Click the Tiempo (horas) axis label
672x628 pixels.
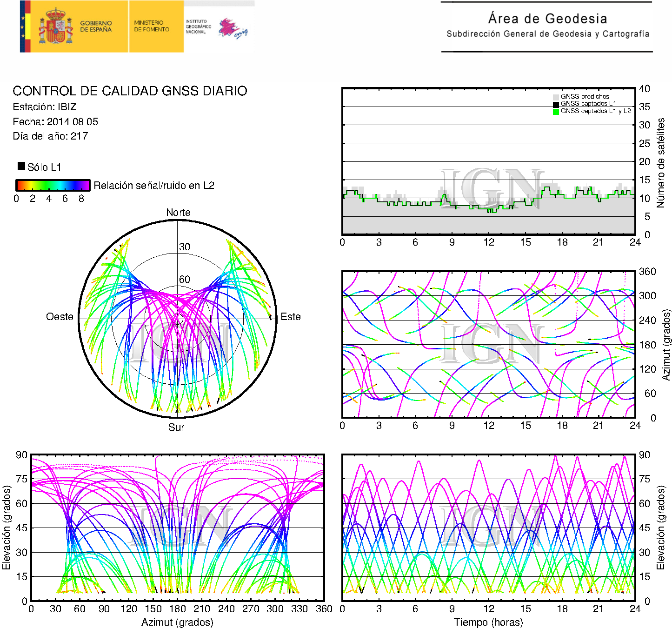coord(488,622)
